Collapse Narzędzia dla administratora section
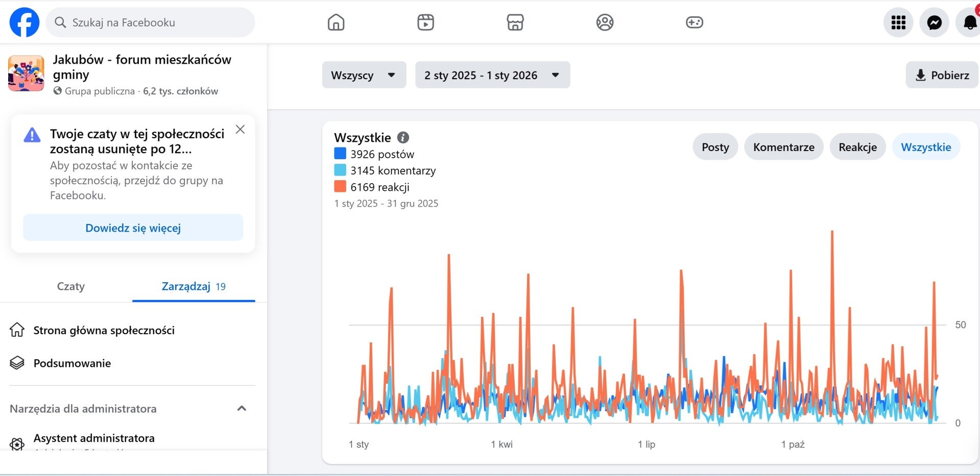This screenshot has height=476, width=980. [242, 408]
